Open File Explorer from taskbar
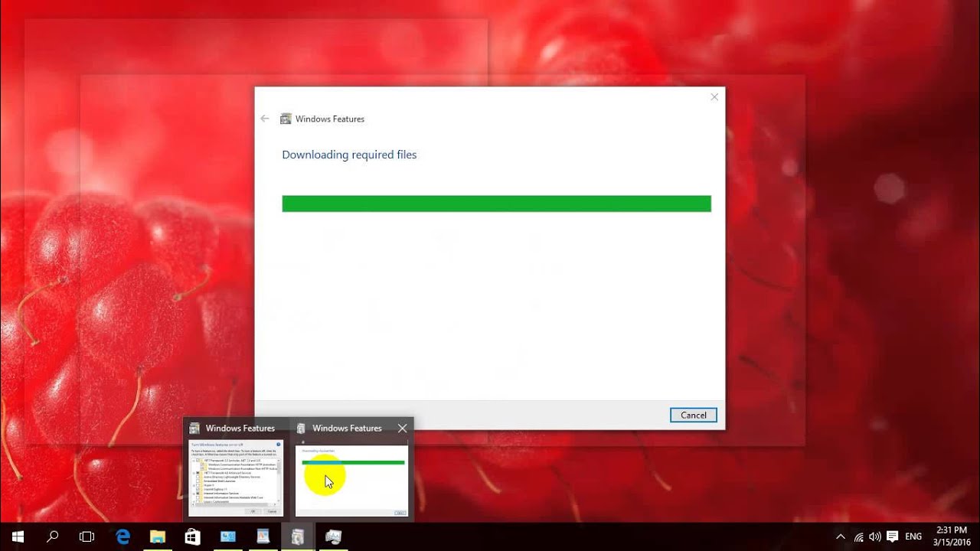 point(158,537)
